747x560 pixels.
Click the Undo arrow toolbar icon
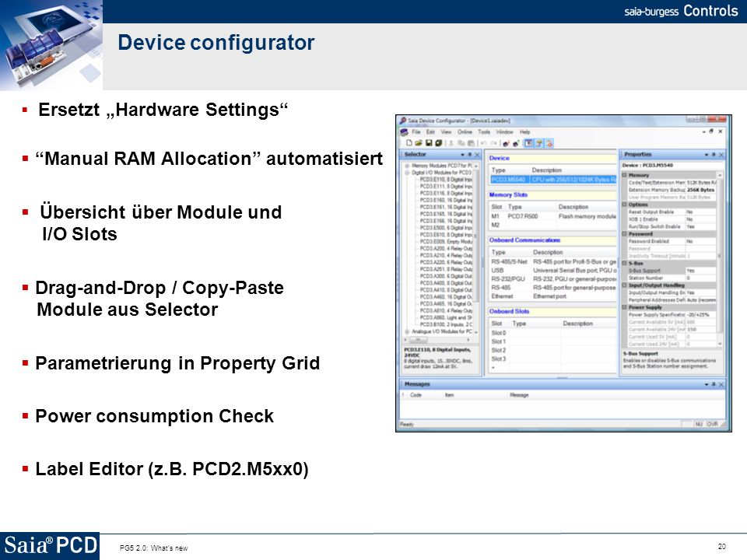483,143
